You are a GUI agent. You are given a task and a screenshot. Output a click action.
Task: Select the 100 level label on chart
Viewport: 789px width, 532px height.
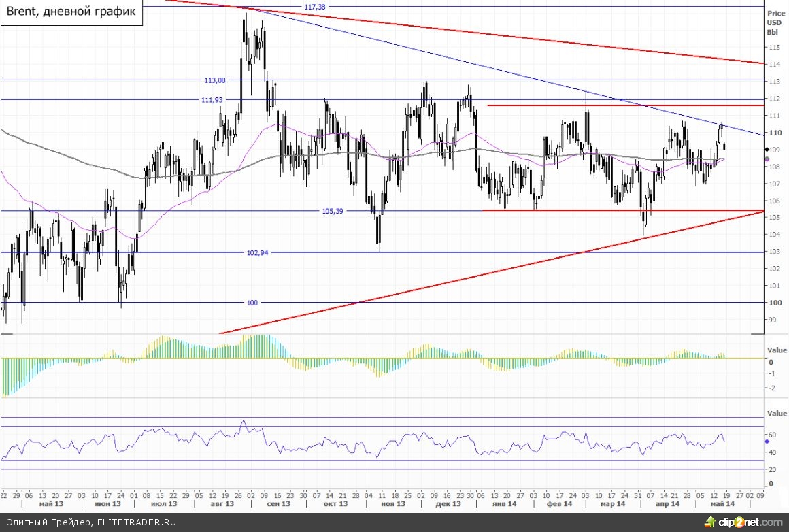click(x=252, y=303)
